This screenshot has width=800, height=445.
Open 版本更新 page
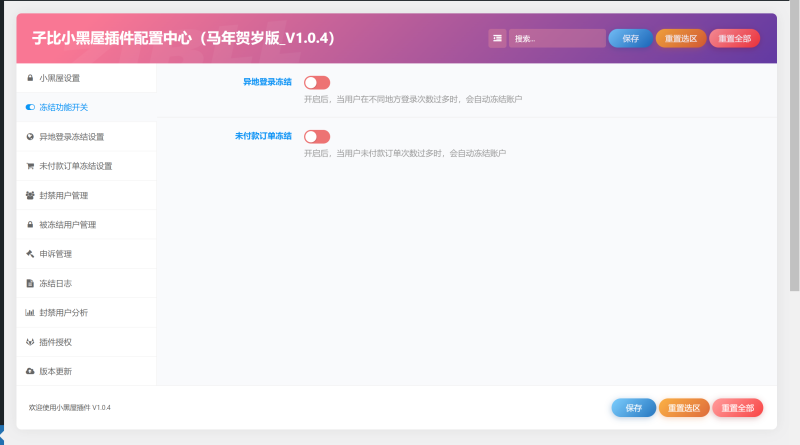pos(86,371)
